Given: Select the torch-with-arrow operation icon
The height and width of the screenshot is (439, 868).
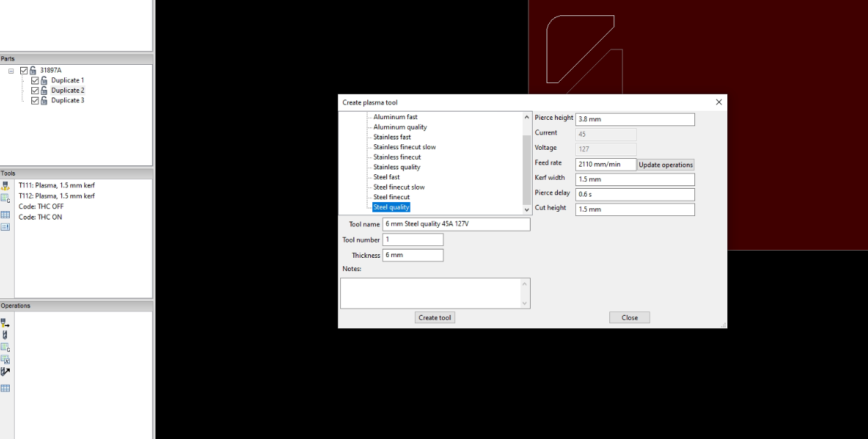Looking at the screenshot, I should coord(6,322).
